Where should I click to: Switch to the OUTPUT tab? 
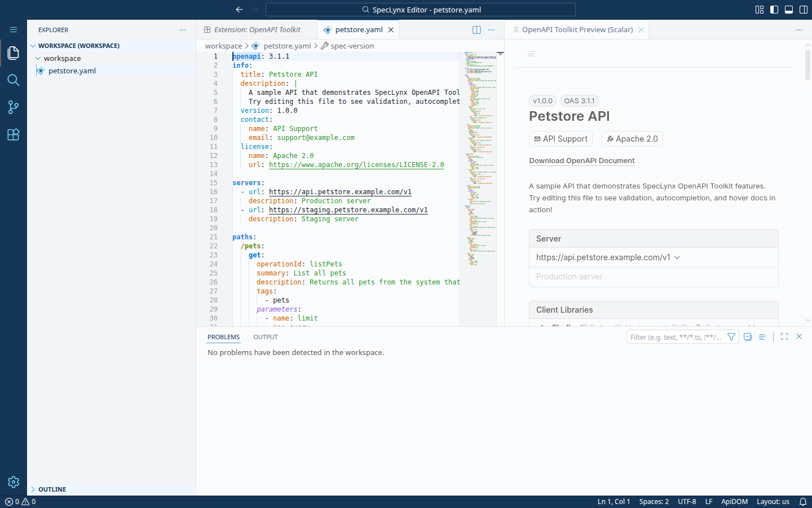[265, 337]
